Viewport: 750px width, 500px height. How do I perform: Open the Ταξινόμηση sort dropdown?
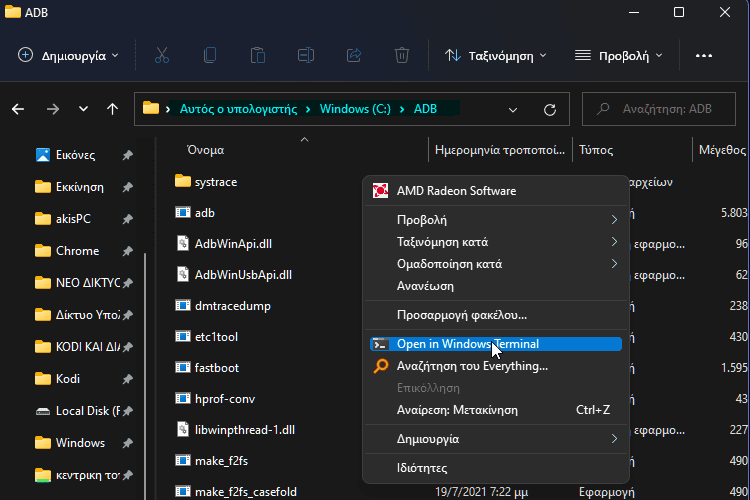tap(496, 55)
